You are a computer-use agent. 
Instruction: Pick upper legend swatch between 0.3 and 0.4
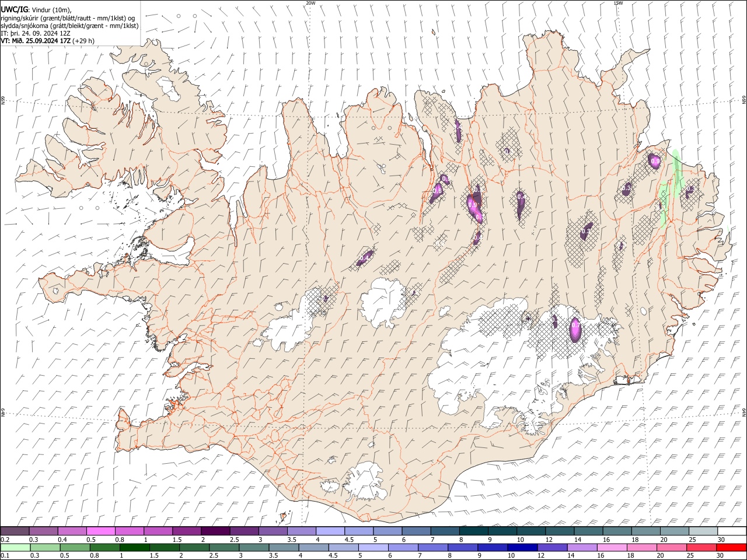coord(43,531)
